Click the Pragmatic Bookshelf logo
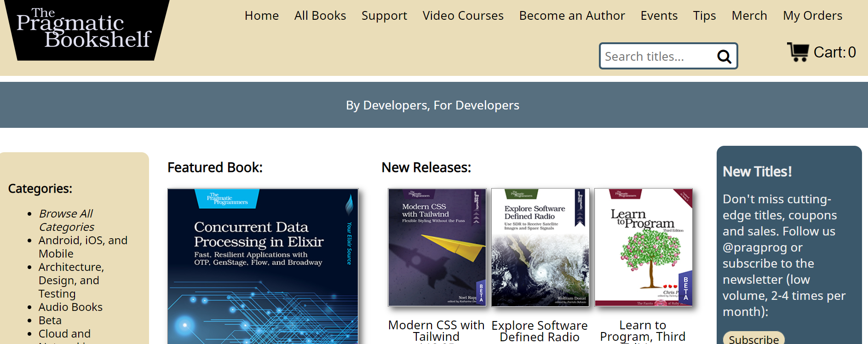The image size is (868, 344). coord(85,29)
